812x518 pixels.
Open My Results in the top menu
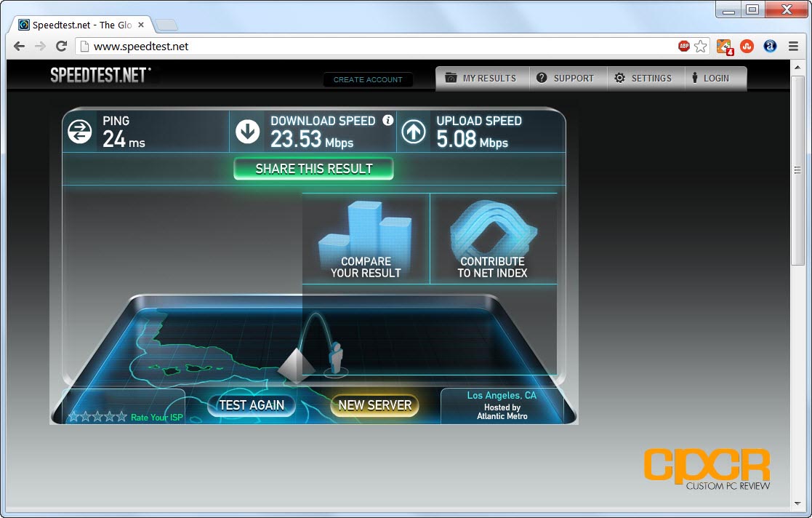(x=482, y=79)
